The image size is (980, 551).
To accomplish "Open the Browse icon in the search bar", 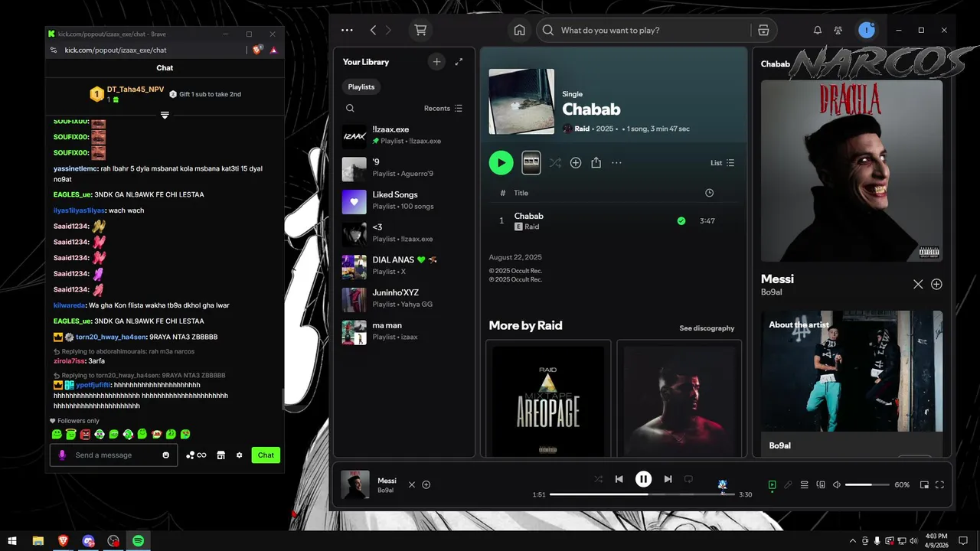I will pyautogui.click(x=763, y=30).
